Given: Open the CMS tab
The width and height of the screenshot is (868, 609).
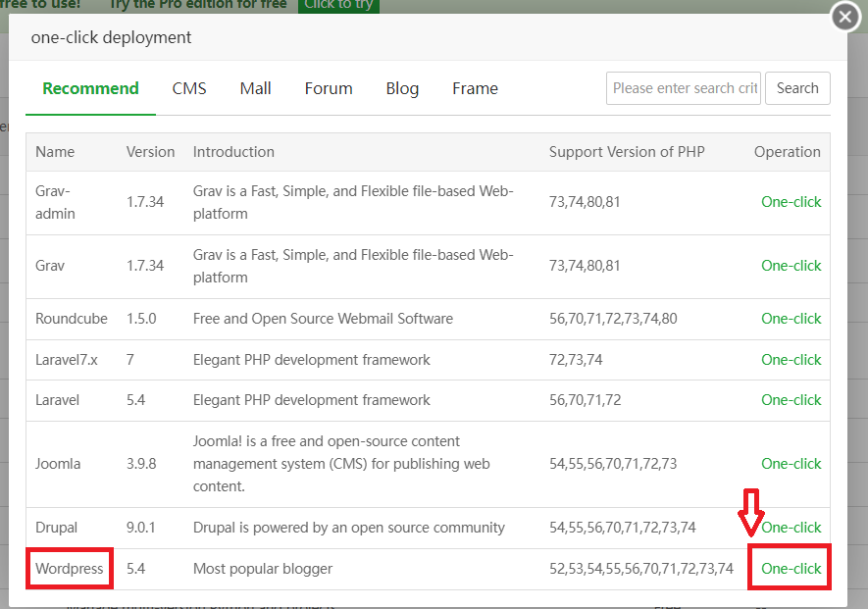Looking at the screenshot, I should [x=189, y=88].
